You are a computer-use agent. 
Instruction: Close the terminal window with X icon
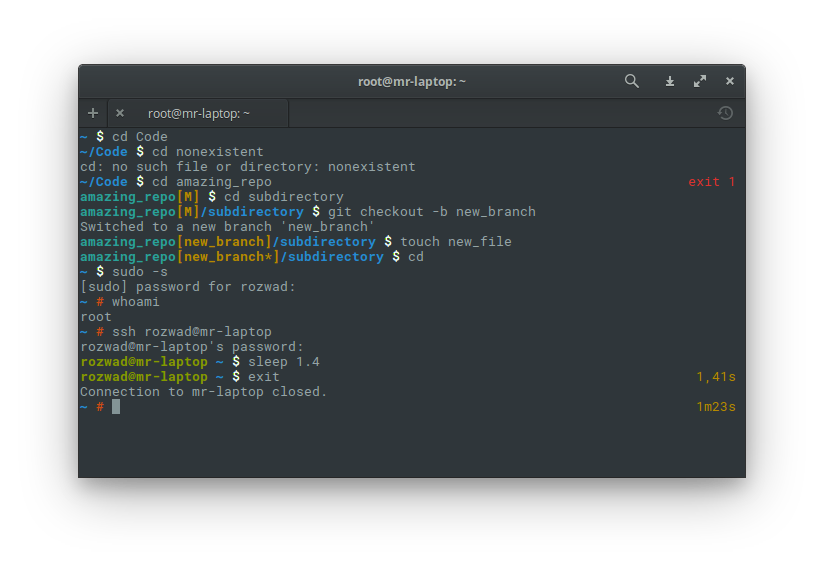tap(729, 81)
